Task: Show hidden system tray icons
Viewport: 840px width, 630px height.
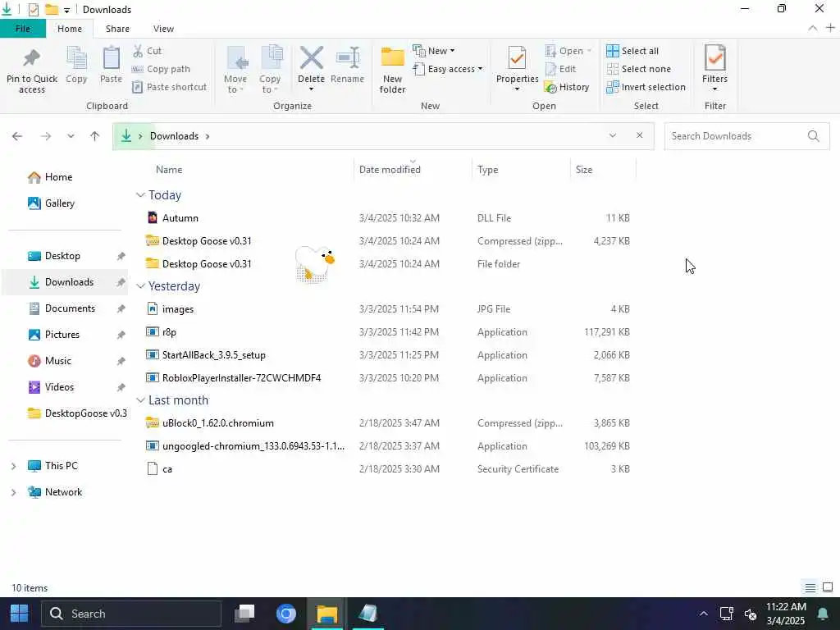Action: click(703, 614)
